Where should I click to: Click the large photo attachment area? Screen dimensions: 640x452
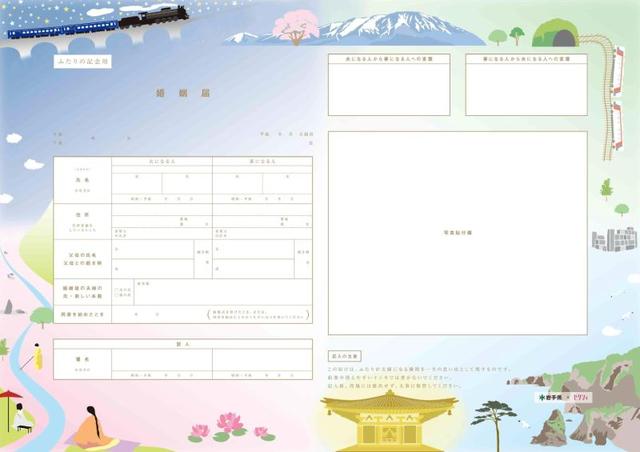[456, 232]
